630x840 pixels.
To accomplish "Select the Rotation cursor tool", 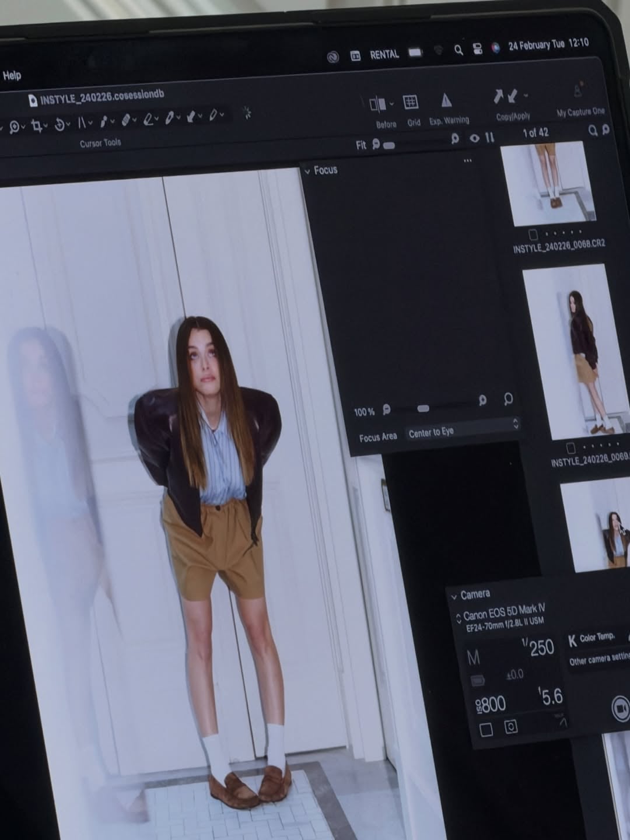I will pyautogui.click(x=60, y=124).
